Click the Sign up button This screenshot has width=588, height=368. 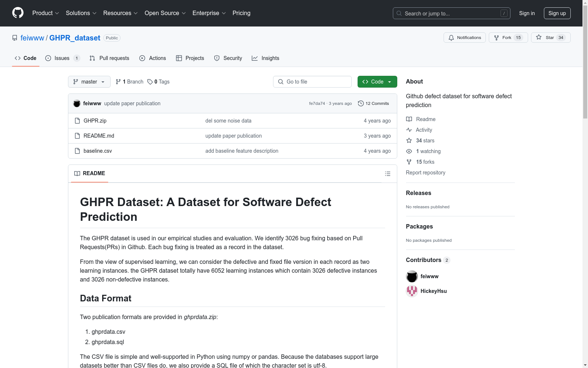pos(557,13)
